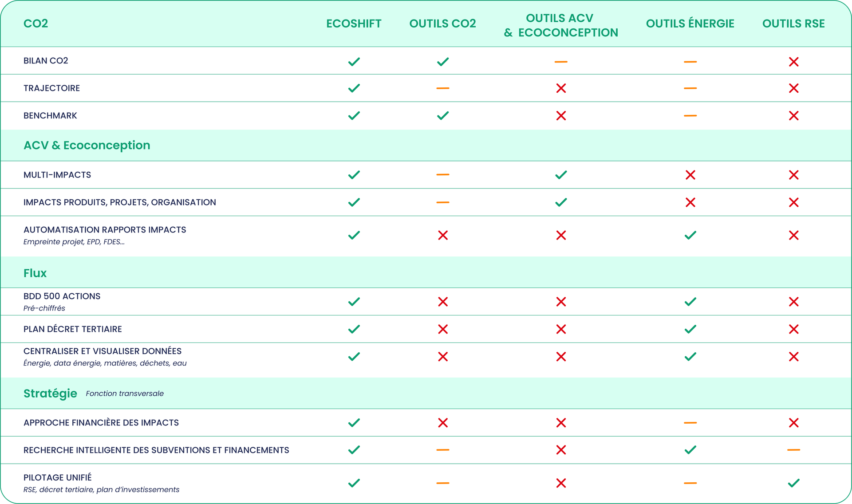The width and height of the screenshot is (852, 504).
Task: Click the Outils CO2 red cross for Plan Décret Tertiaire
Action: (x=442, y=329)
